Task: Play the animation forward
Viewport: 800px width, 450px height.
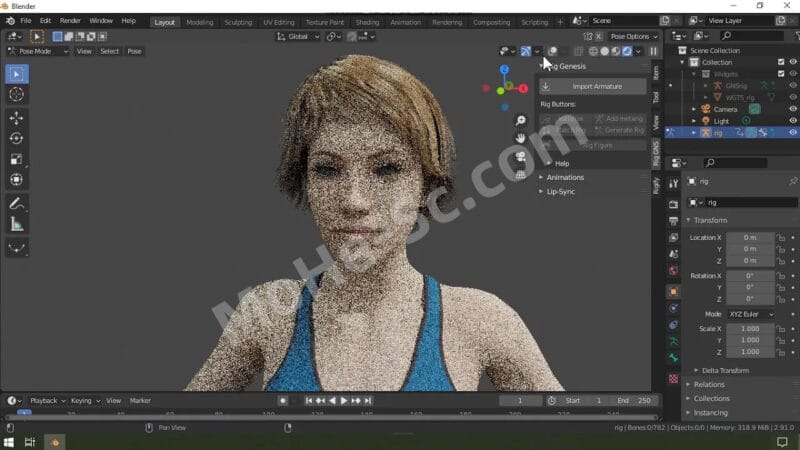Action: click(x=344, y=401)
